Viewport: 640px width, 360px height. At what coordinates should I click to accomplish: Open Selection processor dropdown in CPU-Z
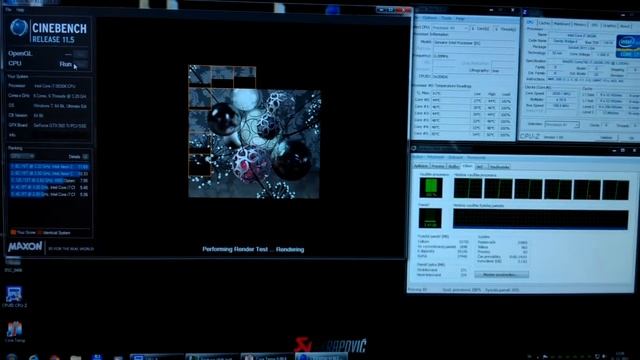pos(562,124)
